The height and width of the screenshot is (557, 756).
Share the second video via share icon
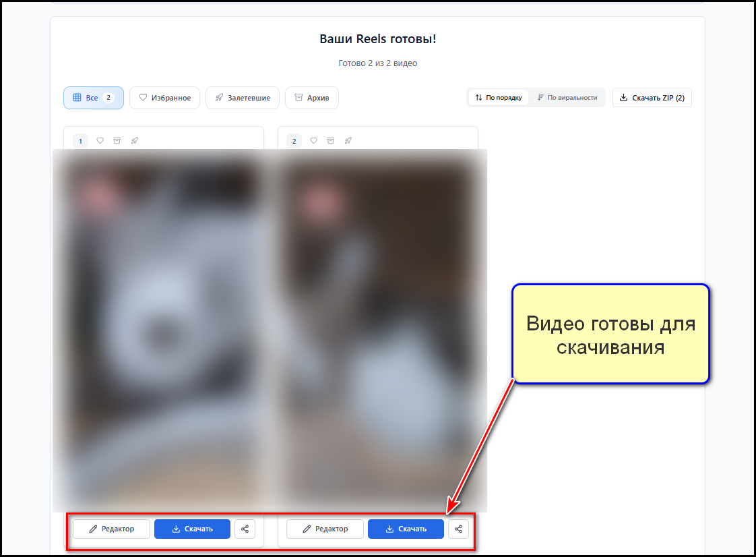tap(458, 529)
